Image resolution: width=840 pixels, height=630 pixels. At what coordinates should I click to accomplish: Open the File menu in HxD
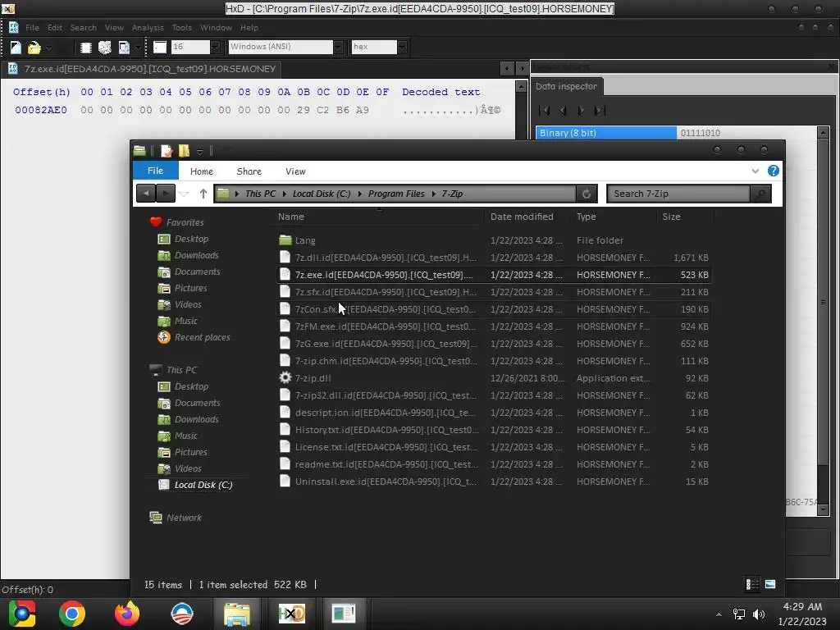click(x=32, y=27)
